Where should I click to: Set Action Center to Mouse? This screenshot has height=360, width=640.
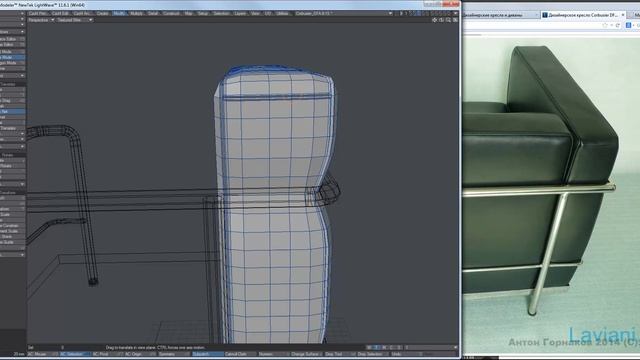pyautogui.click(x=43, y=354)
